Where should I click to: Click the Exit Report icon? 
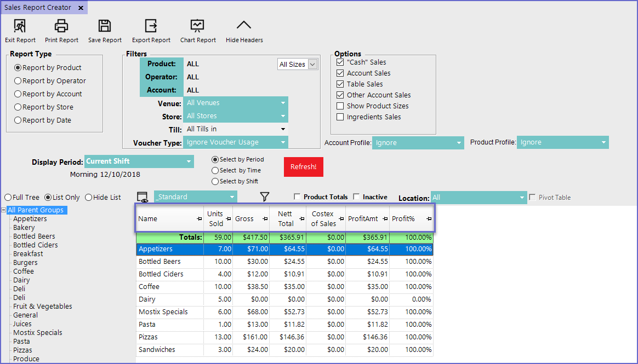click(x=20, y=26)
